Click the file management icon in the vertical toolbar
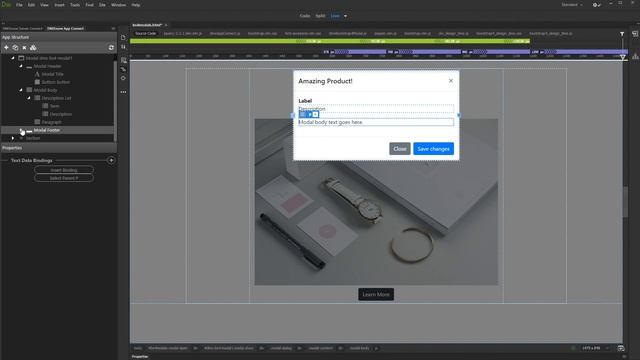Screen dimensions: 640x360 (123, 38)
